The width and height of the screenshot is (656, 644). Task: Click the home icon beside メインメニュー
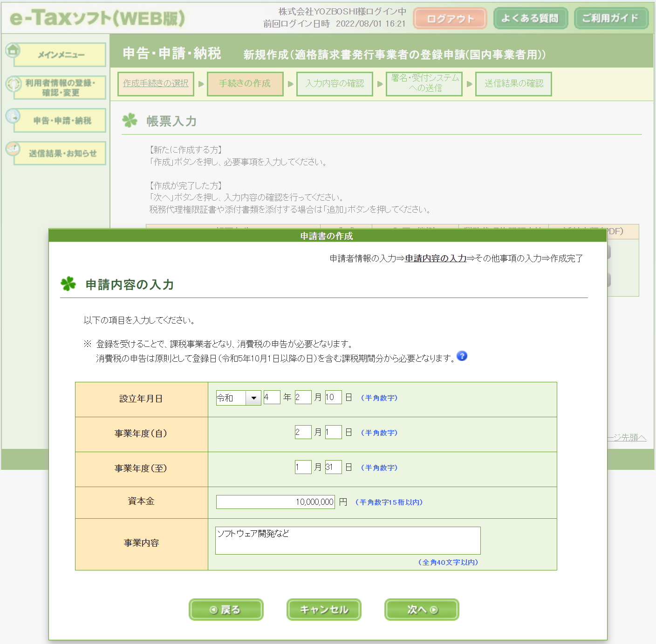pyautogui.click(x=13, y=50)
